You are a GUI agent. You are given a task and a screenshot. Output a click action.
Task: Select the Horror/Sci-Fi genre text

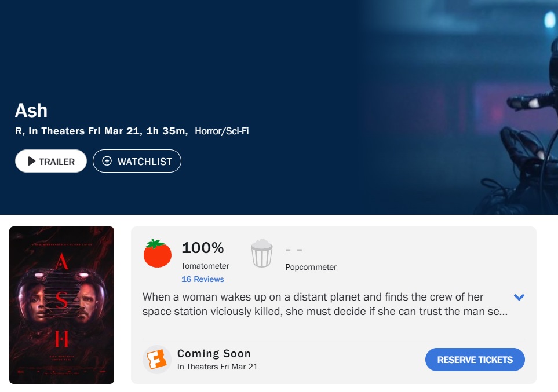coord(222,131)
